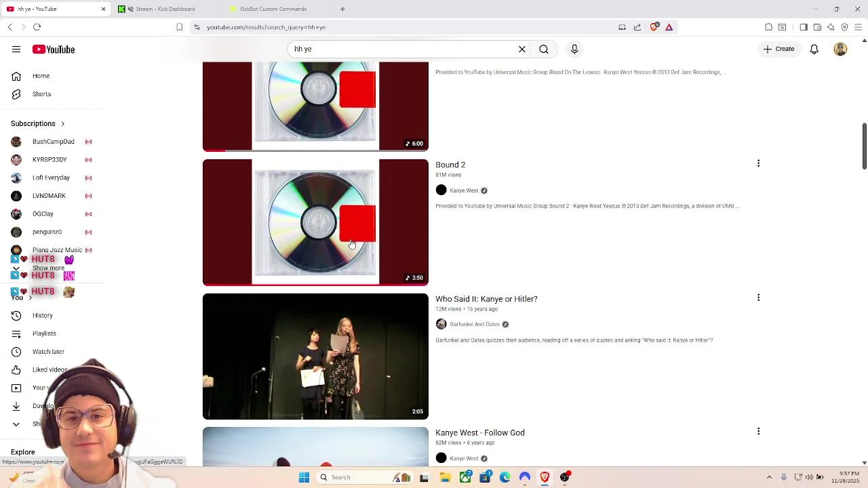Open more options for Bound 2
868x488 pixels.
758,163
